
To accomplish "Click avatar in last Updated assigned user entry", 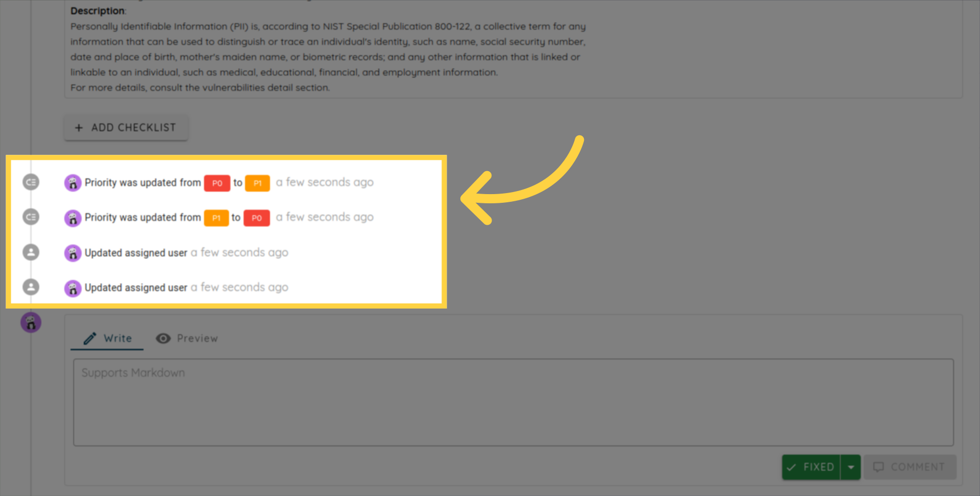I will pyautogui.click(x=72, y=288).
